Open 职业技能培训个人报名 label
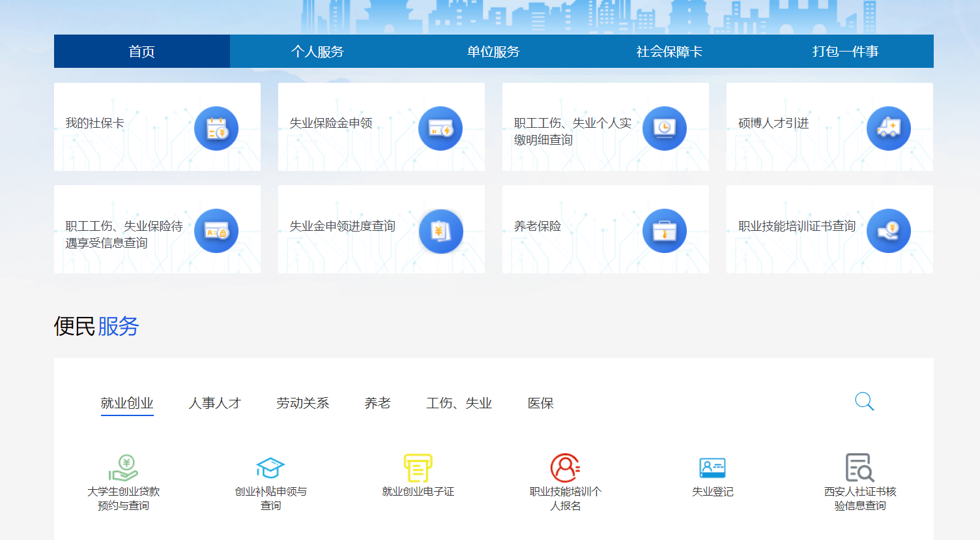Viewport: 980px width, 540px height. coord(565,499)
